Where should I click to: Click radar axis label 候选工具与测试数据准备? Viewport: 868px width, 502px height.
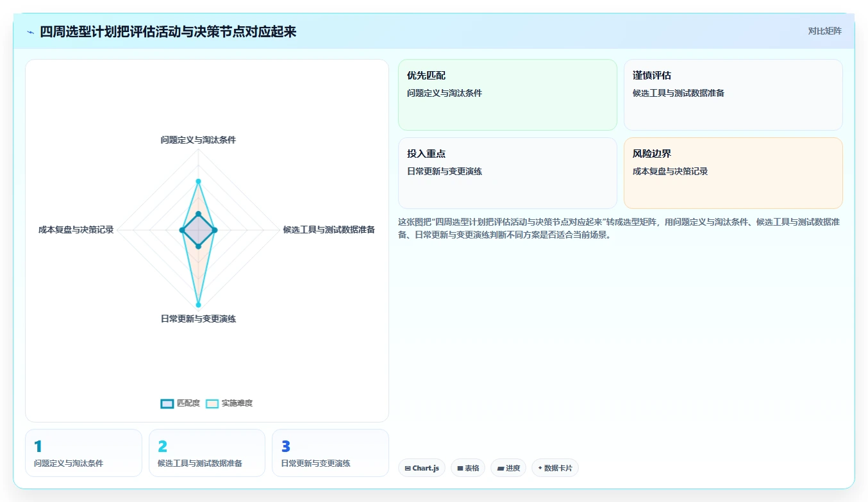tap(329, 230)
